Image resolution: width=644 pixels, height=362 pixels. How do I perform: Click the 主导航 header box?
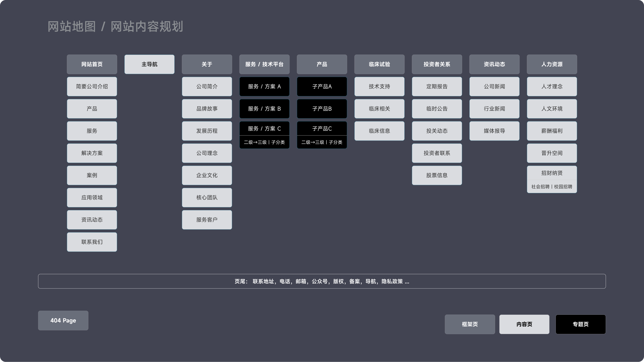point(149,64)
